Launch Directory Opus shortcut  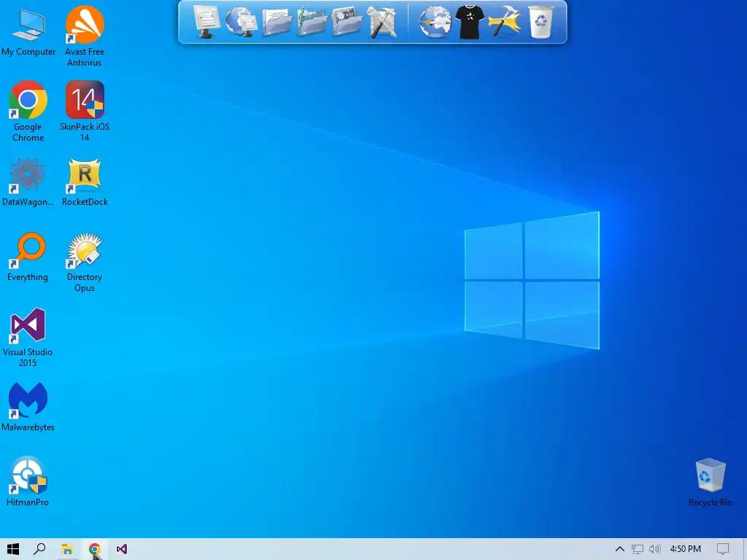pyautogui.click(x=85, y=262)
